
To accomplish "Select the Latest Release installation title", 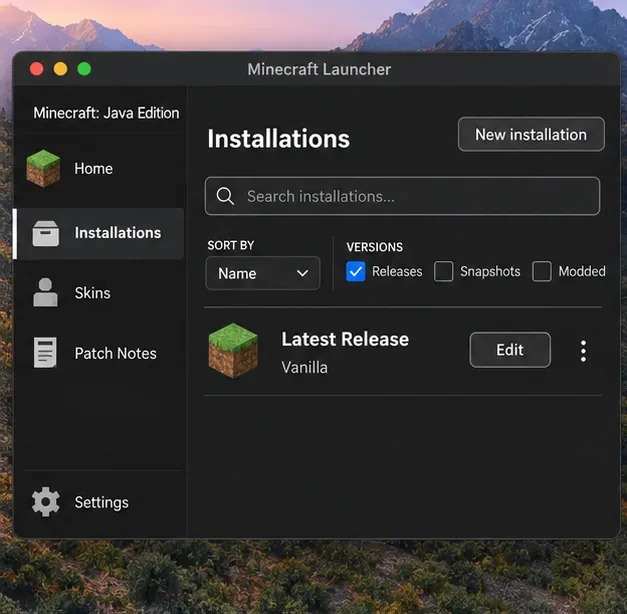I will click(x=345, y=339).
